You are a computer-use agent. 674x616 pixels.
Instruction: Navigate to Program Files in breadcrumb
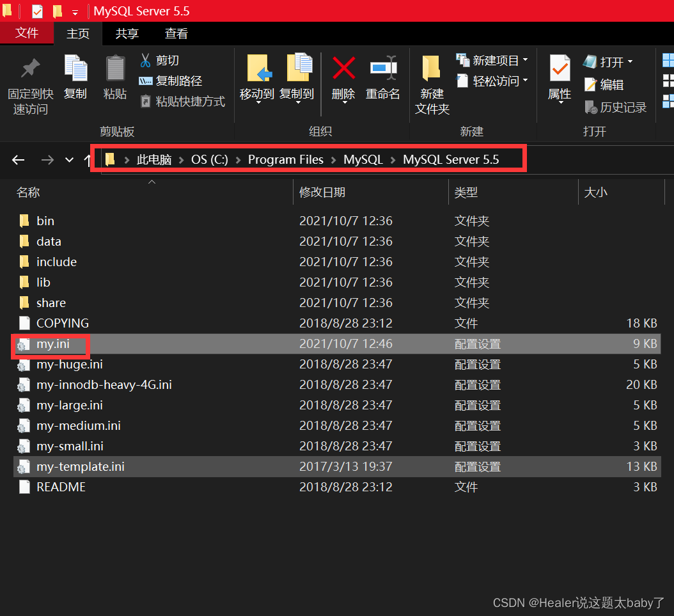coord(286,160)
